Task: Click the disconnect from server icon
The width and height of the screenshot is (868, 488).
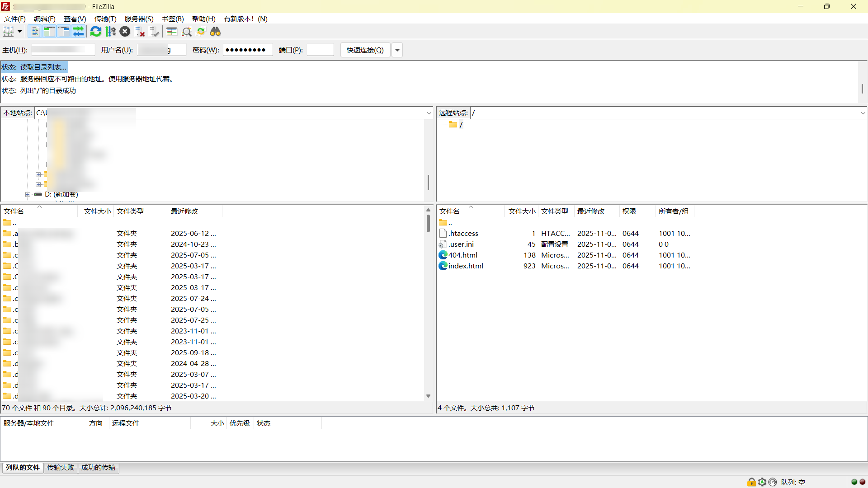Action: pos(140,32)
